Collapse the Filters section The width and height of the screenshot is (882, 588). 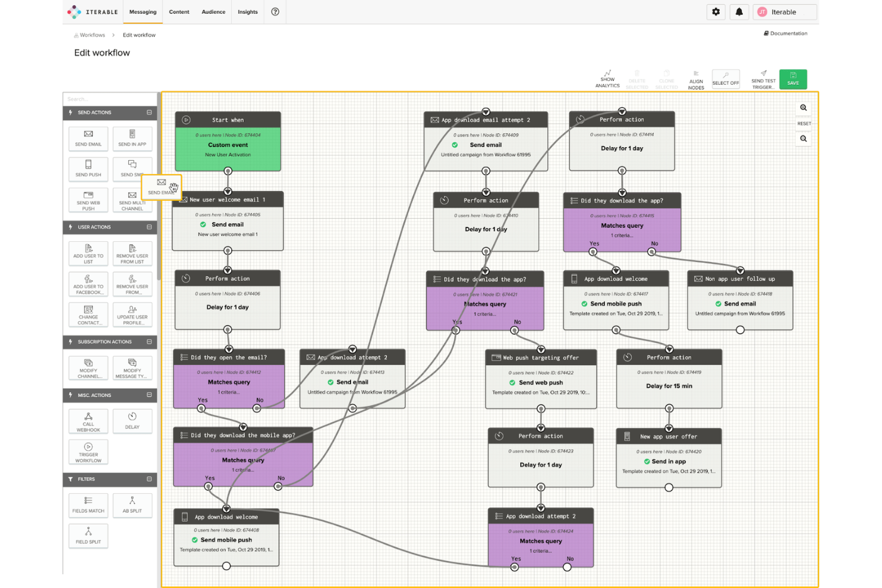coord(149,479)
